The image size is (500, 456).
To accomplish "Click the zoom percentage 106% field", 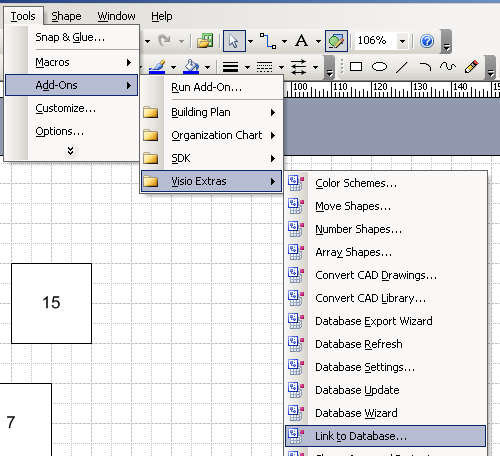I will pos(376,41).
